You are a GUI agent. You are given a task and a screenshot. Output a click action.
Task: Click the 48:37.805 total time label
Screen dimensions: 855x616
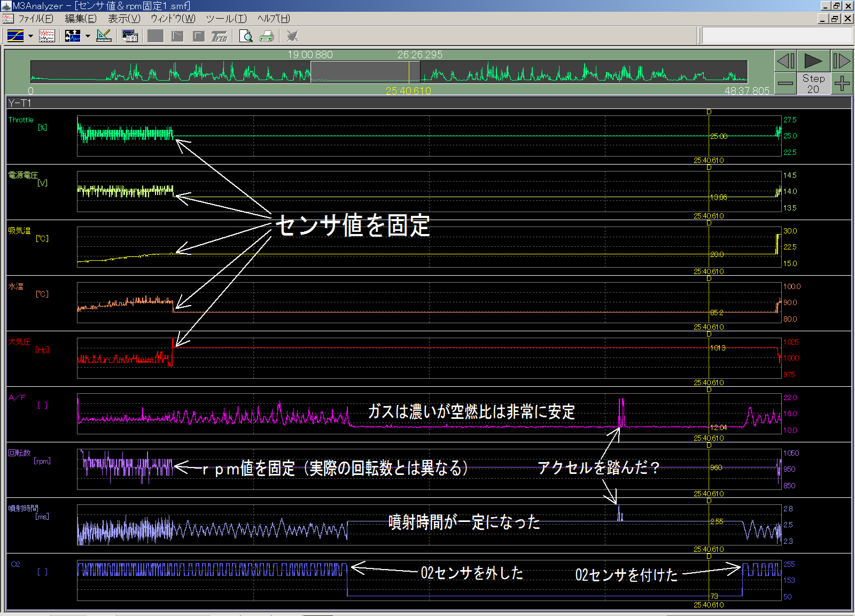tap(747, 91)
